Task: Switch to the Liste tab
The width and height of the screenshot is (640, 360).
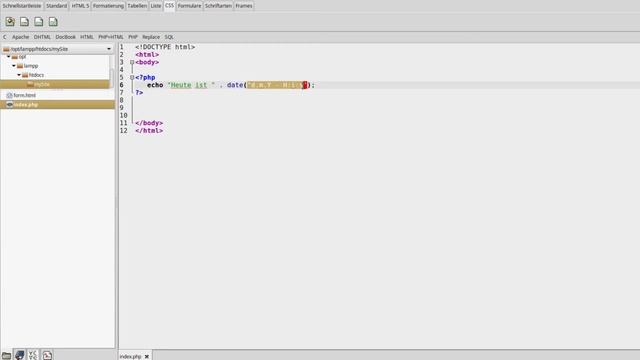Action: coord(156,6)
